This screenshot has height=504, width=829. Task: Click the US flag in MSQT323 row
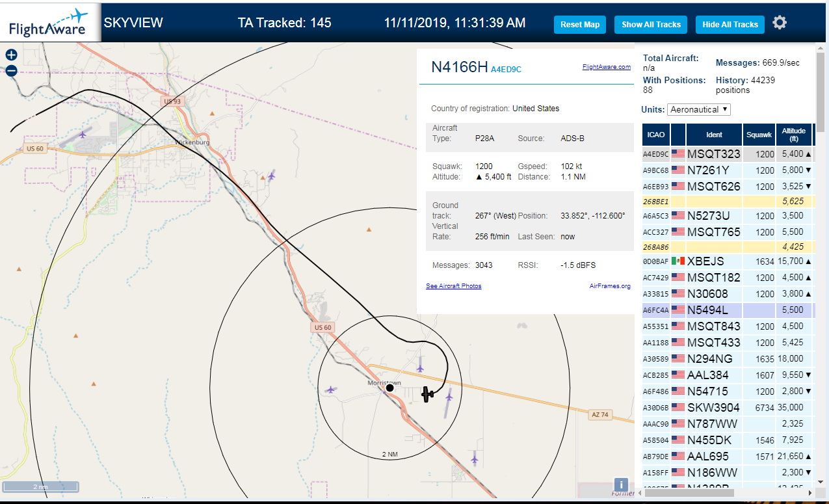[x=678, y=154]
